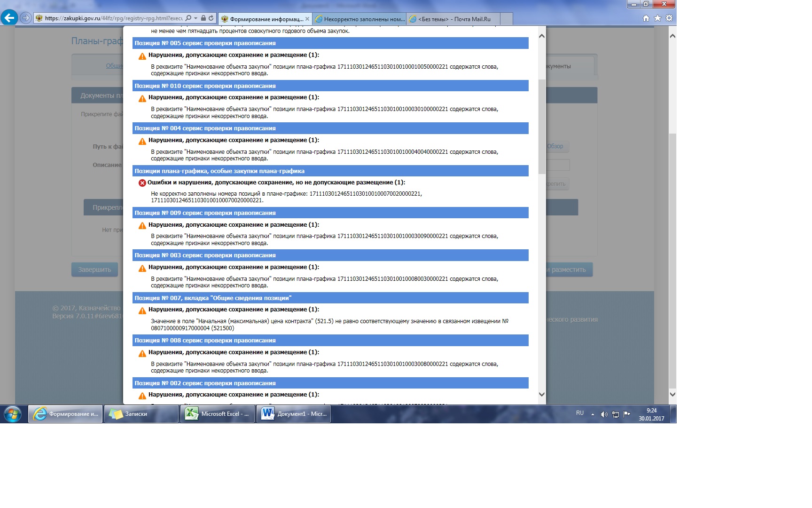Open the Favorites star icon
This screenshot has height=508, width=812.
(x=657, y=18)
